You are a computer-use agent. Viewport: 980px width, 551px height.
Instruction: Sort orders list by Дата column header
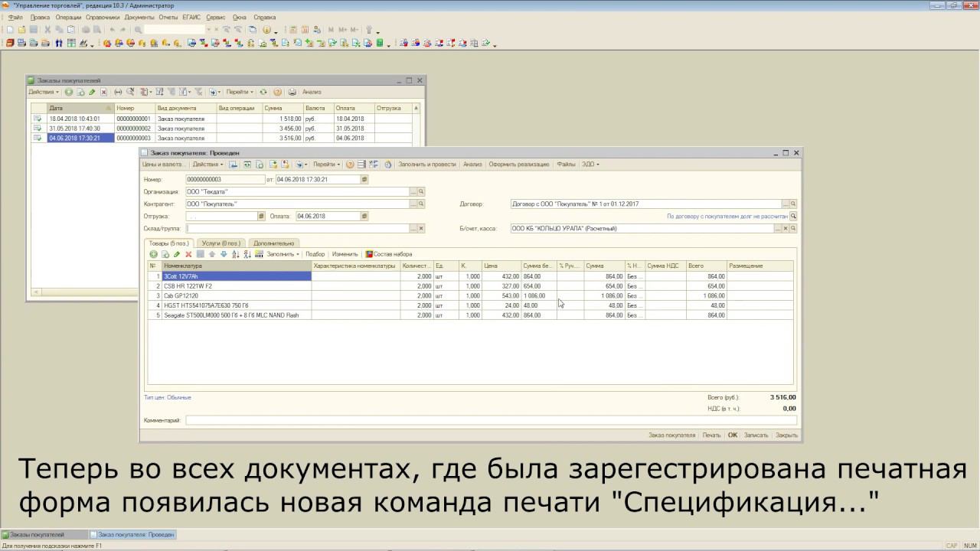(x=80, y=108)
